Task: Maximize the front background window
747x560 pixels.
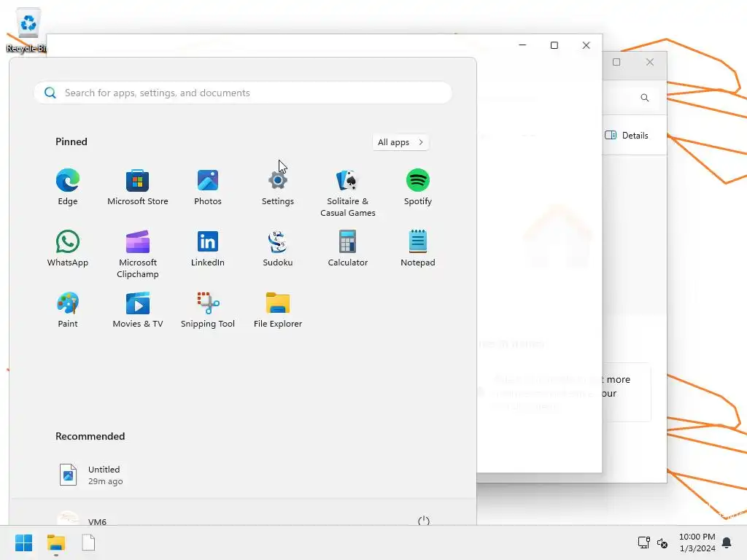Action: [x=554, y=45]
